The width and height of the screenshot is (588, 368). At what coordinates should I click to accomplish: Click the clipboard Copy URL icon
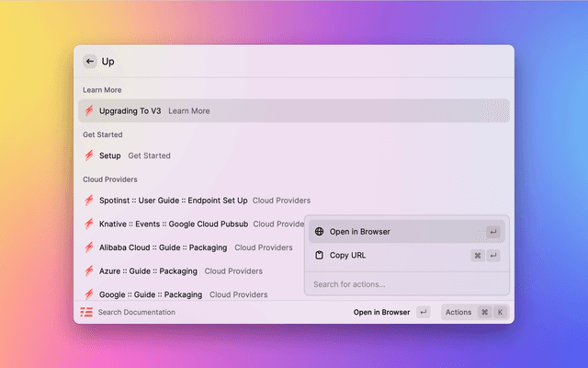click(x=319, y=255)
